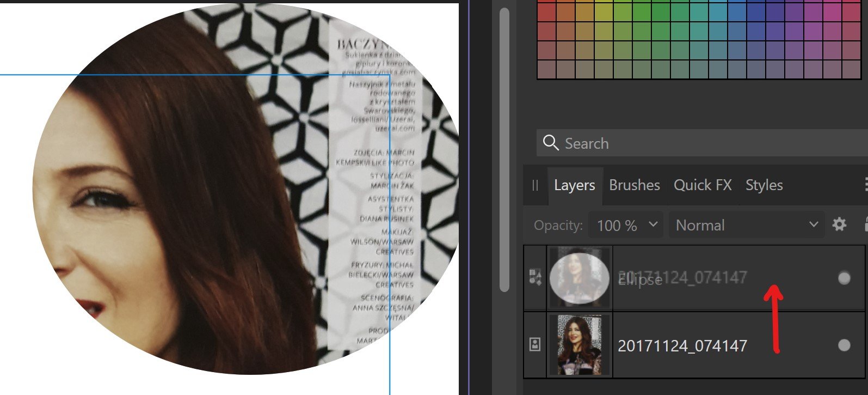Click the lock icon next to the cog
This screenshot has height=395, width=868.
pos(865,224)
